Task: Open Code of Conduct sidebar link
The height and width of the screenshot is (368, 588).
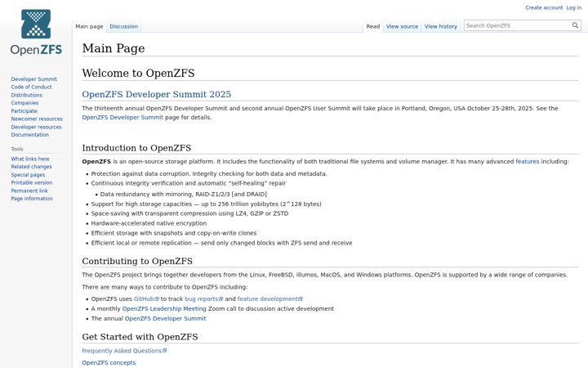Action: [x=31, y=87]
